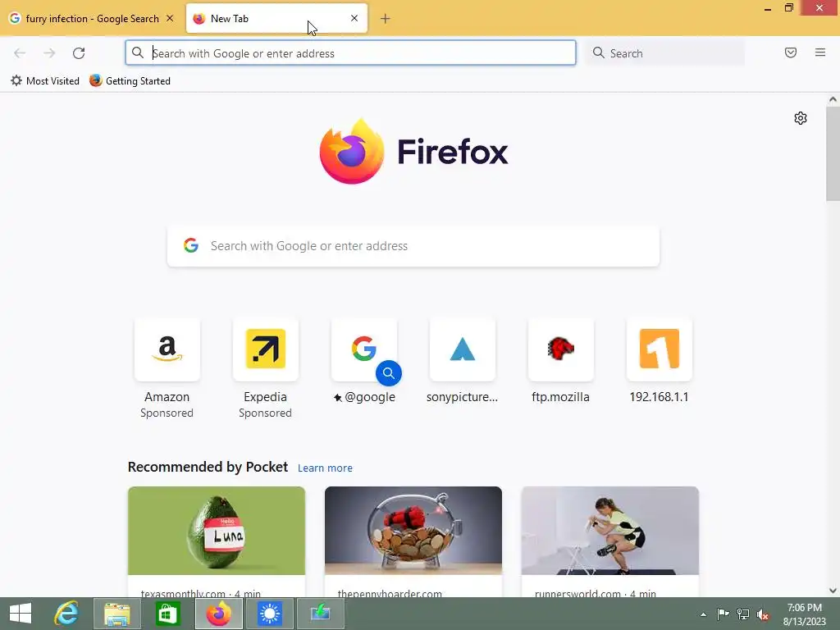Open the Save to Pocket icon
This screenshot has width=840, height=630.
[x=791, y=52]
